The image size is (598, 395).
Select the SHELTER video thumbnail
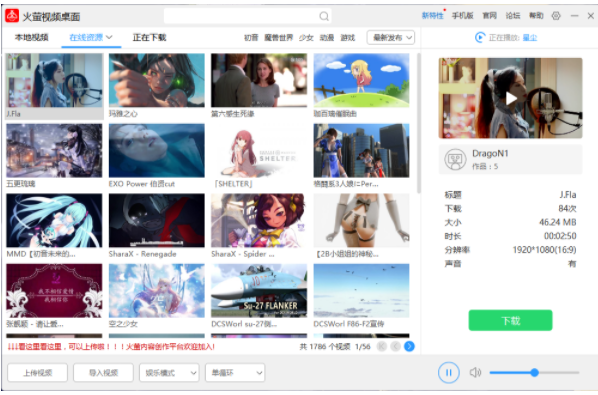pos(259,150)
